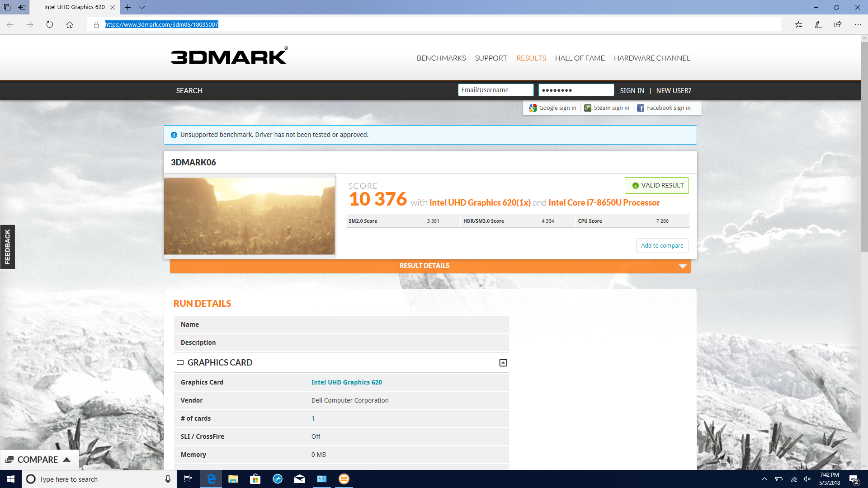The height and width of the screenshot is (488, 868).
Task: Click the share page icon
Action: [x=838, y=24]
